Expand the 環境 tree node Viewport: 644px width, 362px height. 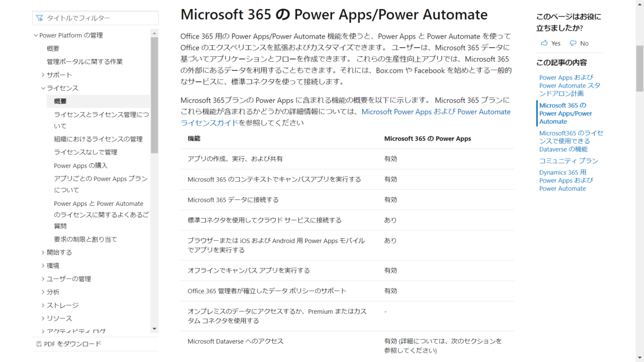[43, 265]
